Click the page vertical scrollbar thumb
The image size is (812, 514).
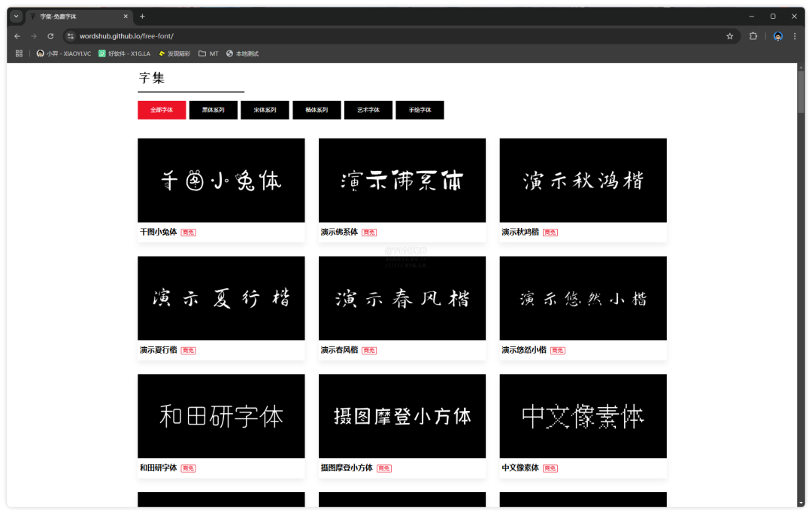tap(801, 90)
